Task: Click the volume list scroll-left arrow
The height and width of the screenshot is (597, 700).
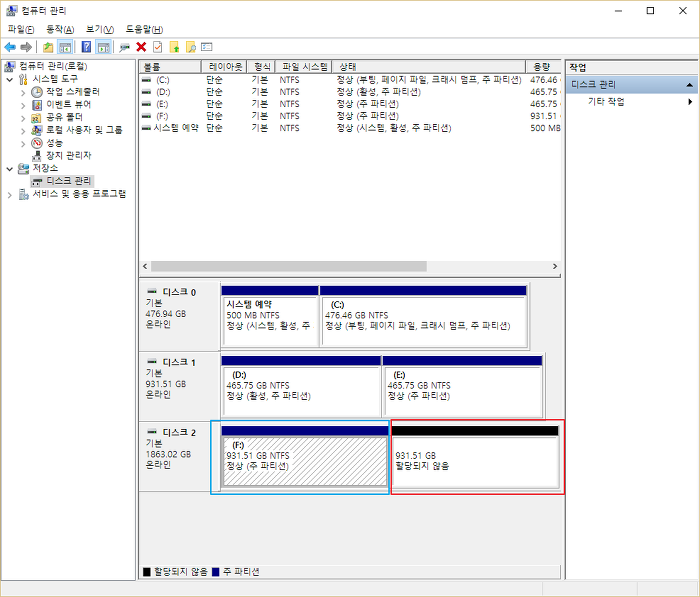Action: click(x=145, y=266)
